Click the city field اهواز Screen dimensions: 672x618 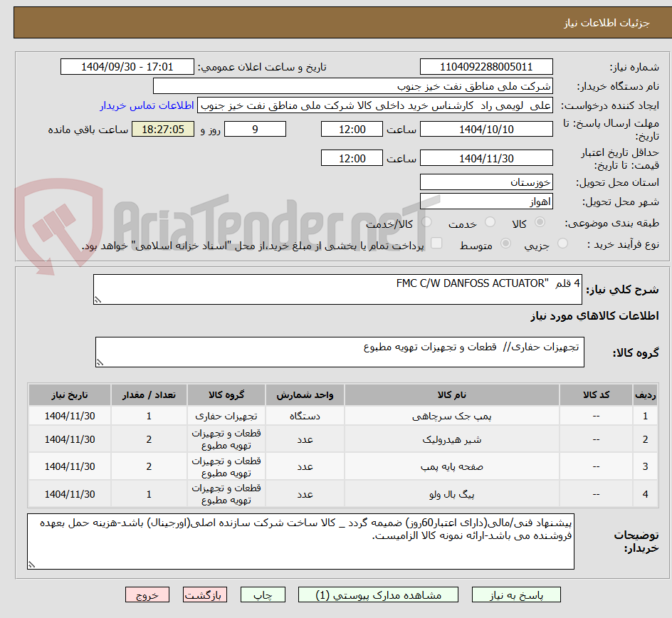486,201
